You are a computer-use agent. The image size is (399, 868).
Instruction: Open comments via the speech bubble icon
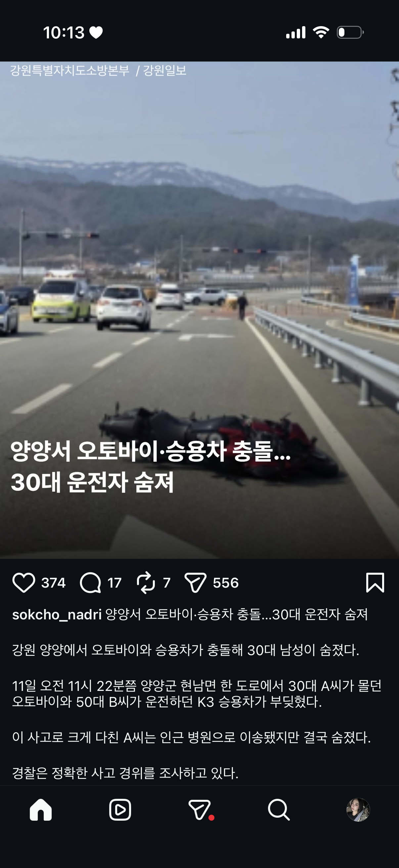coord(90,583)
